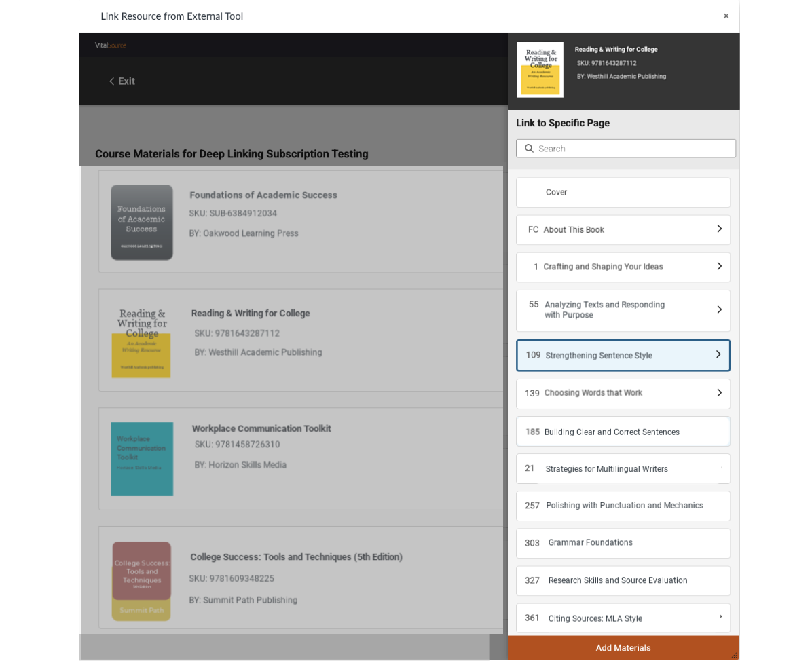Expand Choosing Words that Work chevron
The width and height of the screenshot is (812, 661).
pyautogui.click(x=719, y=392)
